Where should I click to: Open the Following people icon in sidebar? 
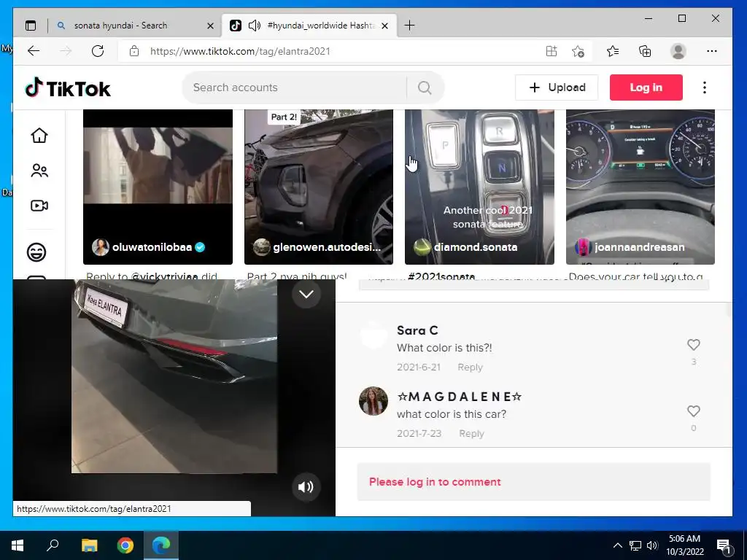point(39,171)
